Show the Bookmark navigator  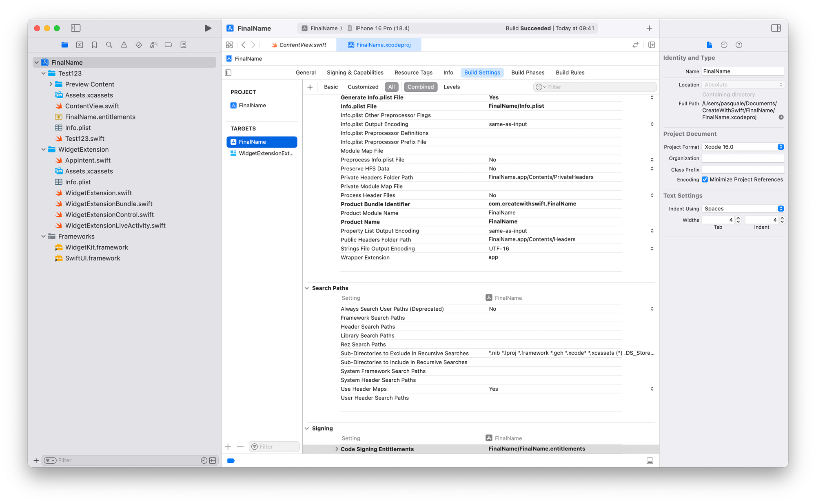(94, 45)
